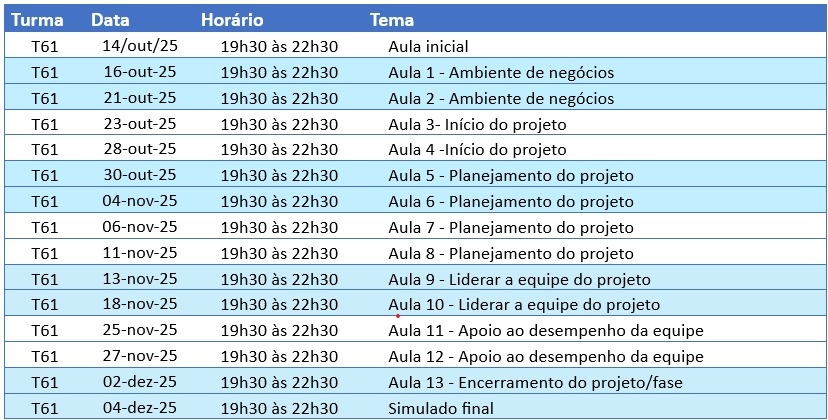The image size is (828, 420).
Task: Select Aula 5 - Planejamento do projeto
Action: pos(511,176)
